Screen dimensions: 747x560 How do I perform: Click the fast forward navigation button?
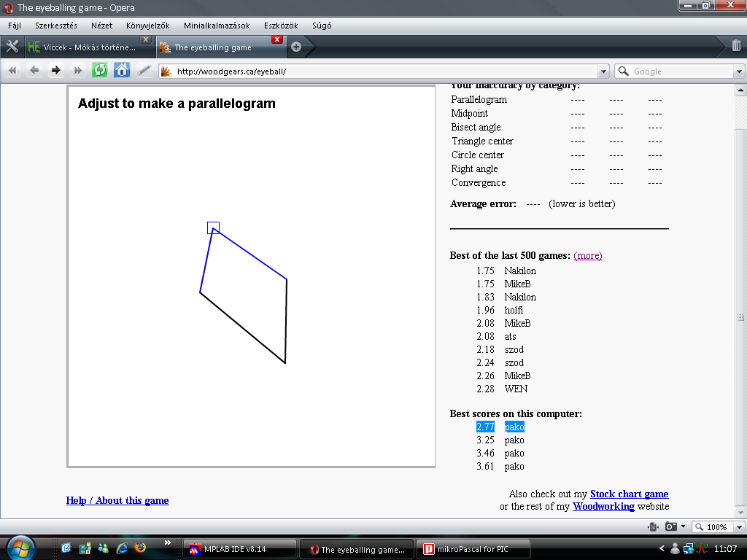[x=77, y=71]
